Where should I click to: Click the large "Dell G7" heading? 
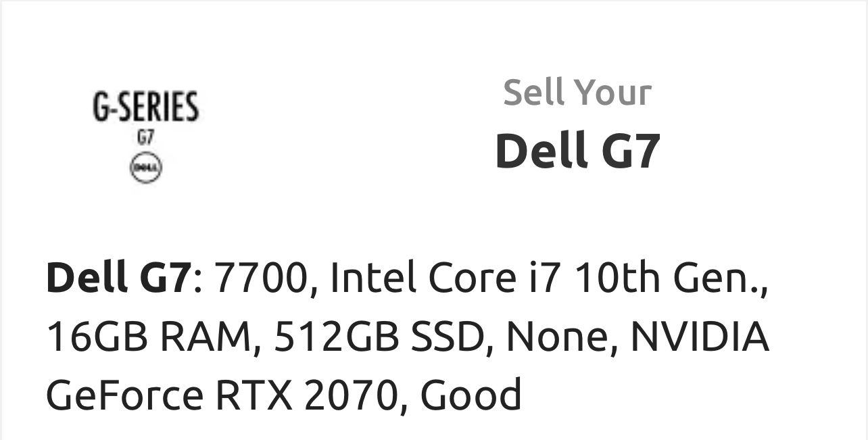tap(577, 151)
